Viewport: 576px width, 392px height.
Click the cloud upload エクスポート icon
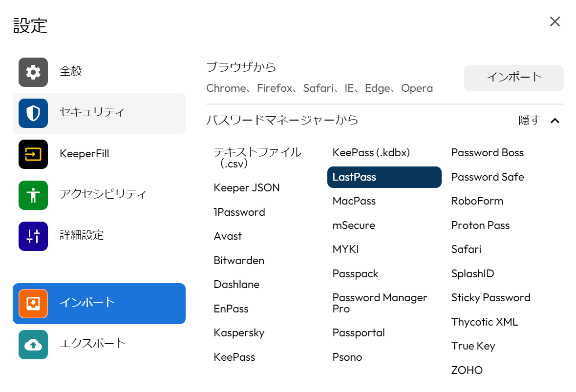pyautogui.click(x=33, y=345)
